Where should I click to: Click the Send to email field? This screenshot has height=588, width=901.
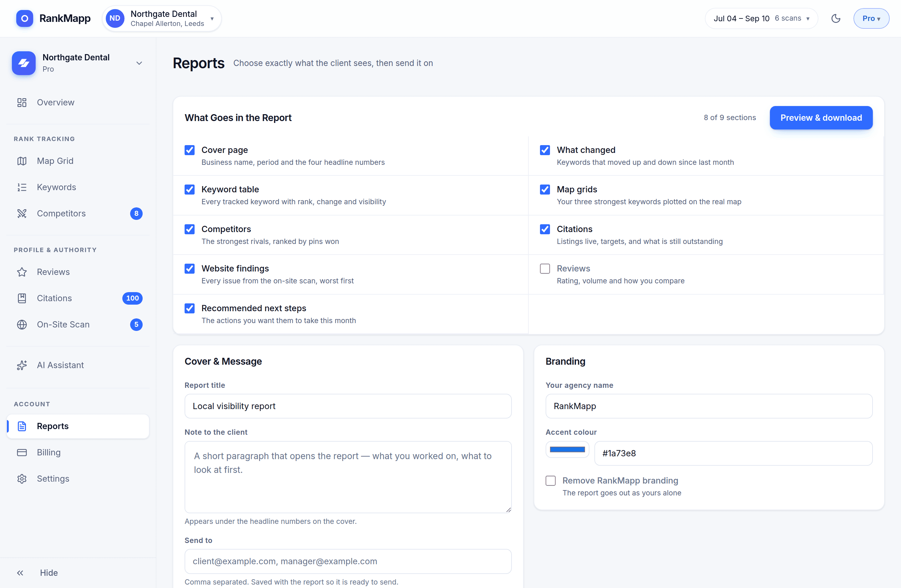(348, 561)
